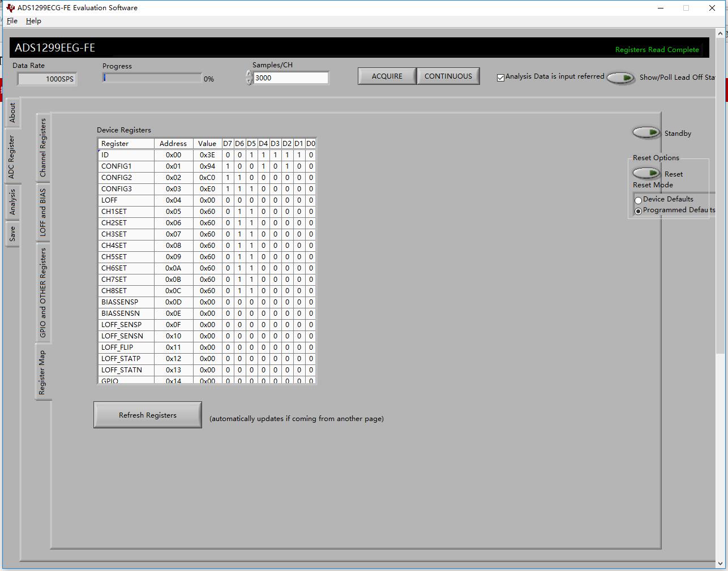Switch to the ADC Register tab
Image resolution: width=728 pixels, height=571 pixels.
coord(12,156)
